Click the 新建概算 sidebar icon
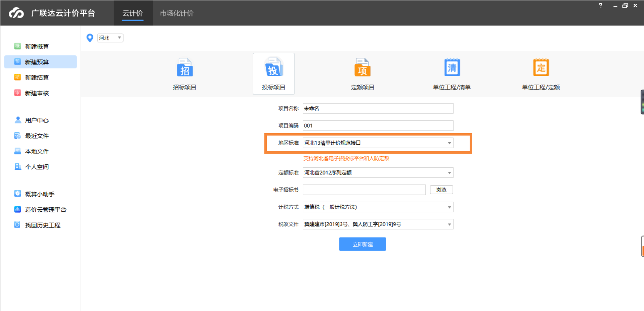 pos(17,46)
